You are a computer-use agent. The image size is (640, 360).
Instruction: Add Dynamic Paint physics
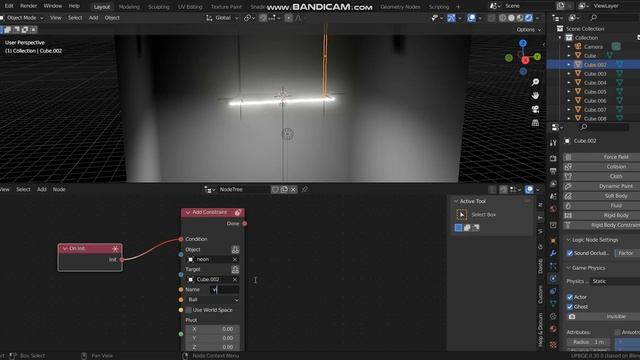point(602,187)
